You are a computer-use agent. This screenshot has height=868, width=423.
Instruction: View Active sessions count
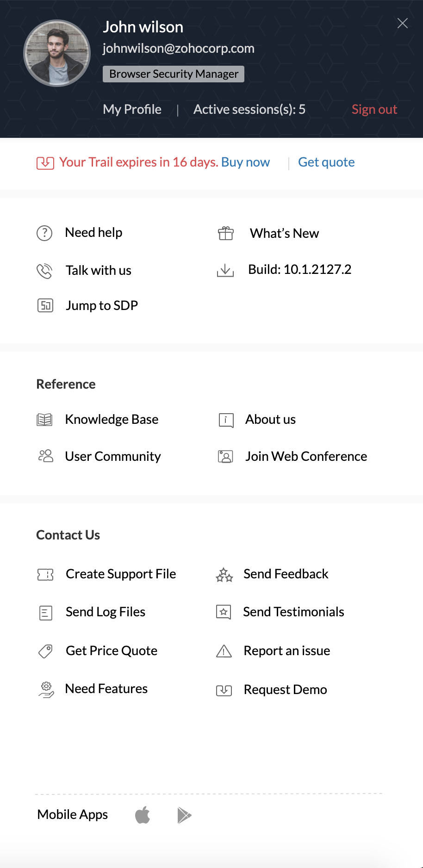pos(249,109)
